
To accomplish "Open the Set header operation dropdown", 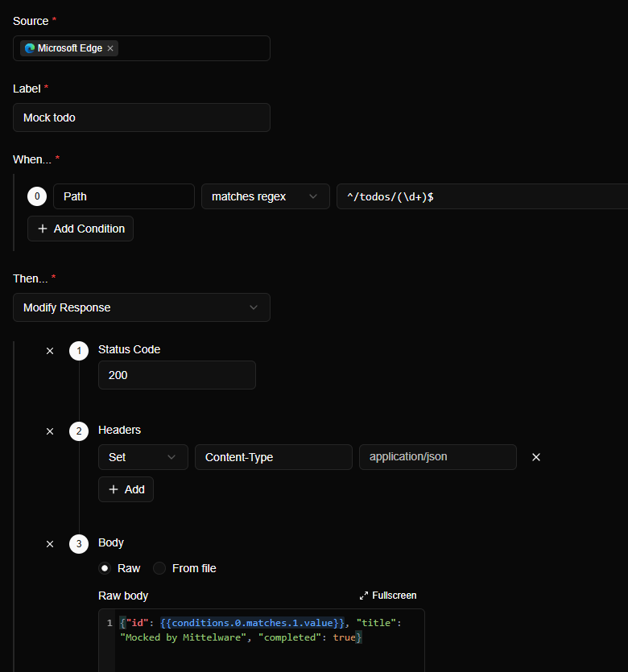I will pos(143,457).
